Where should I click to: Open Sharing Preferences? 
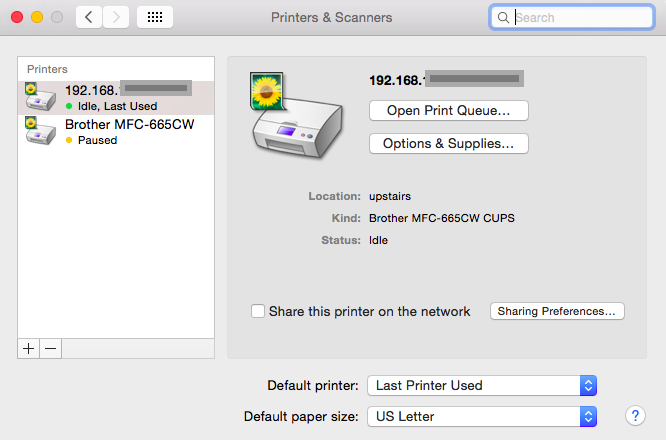point(557,311)
